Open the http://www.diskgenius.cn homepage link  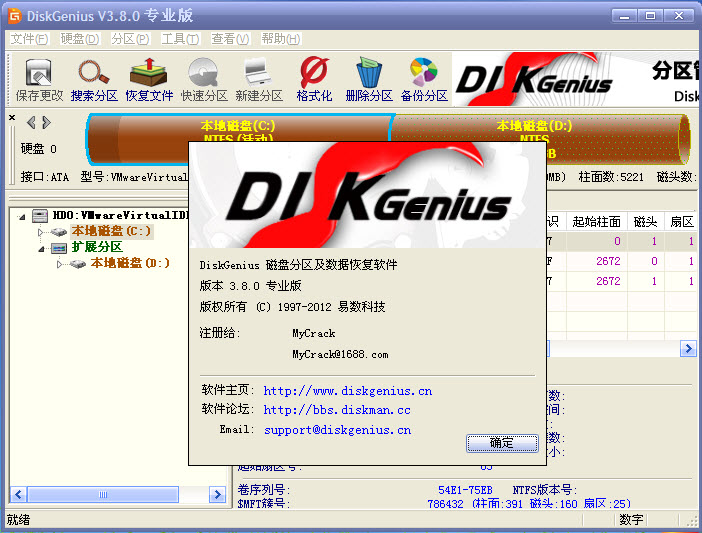[x=347, y=391]
